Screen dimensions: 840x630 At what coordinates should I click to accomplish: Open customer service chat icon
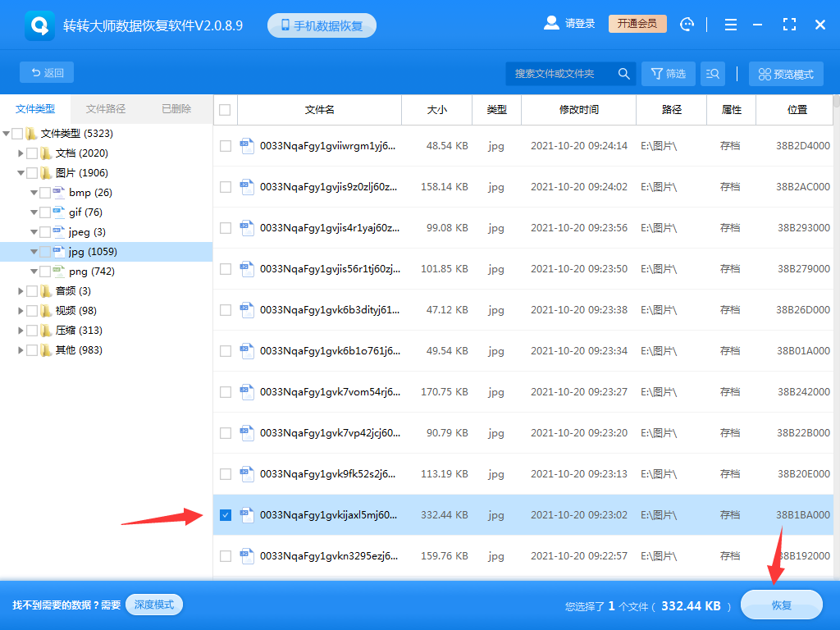687,24
